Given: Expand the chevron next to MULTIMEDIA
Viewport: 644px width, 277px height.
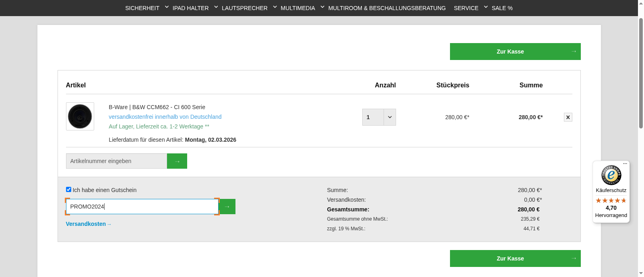Looking at the screenshot, I should click(322, 7).
